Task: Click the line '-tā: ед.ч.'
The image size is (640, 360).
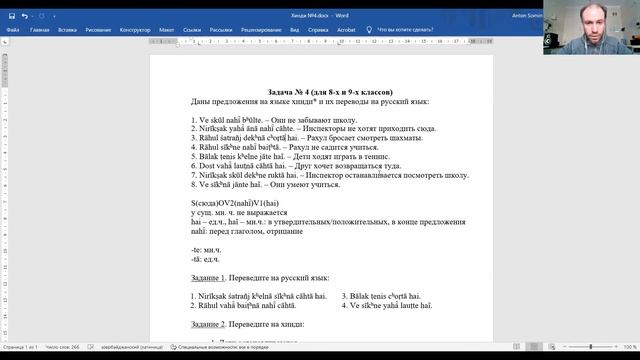Action: coord(205,260)
